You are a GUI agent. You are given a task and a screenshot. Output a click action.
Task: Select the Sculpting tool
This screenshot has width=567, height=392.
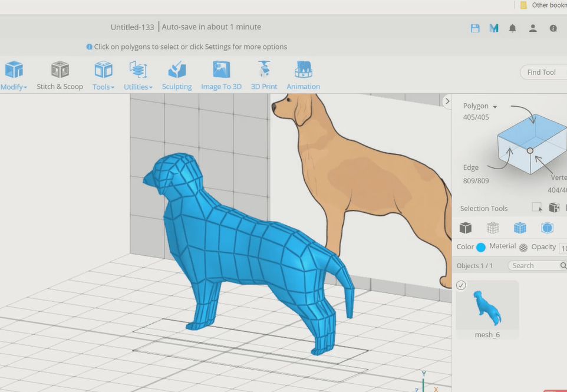pos(177,75)
